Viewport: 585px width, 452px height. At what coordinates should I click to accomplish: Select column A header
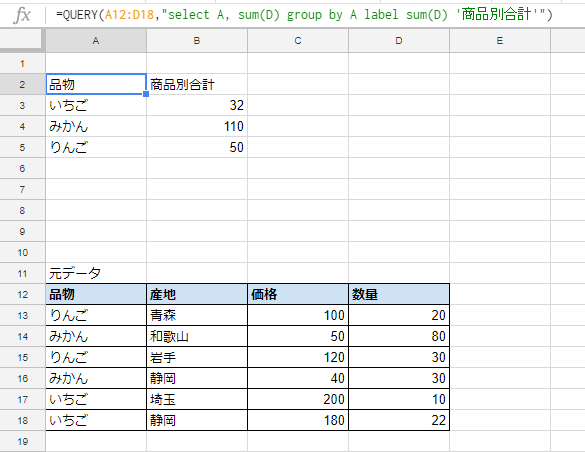[96, 41]
